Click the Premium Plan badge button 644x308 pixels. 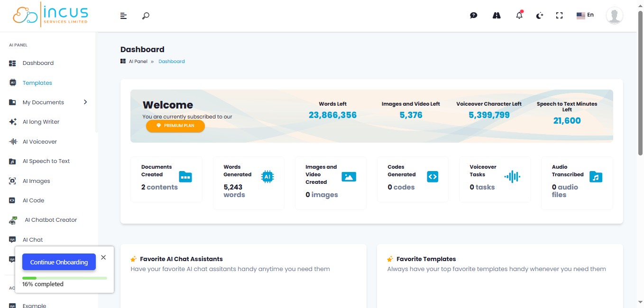[x=175, y=126]
